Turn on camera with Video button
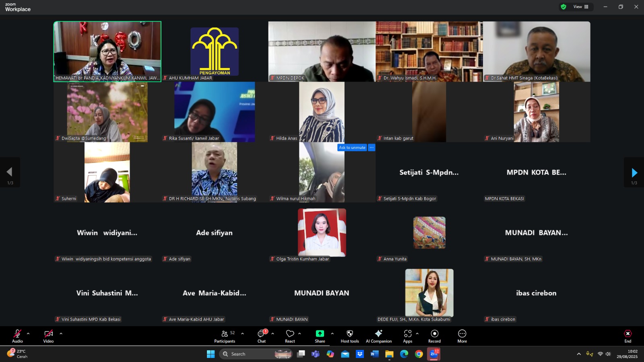This screenshot has height=362, width=644. coord(48,336)
